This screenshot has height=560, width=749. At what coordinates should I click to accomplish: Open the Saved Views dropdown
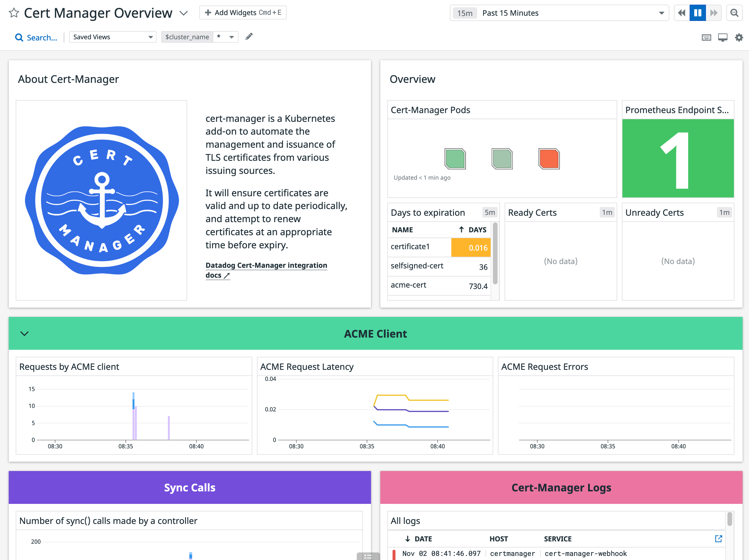[112, 37]
